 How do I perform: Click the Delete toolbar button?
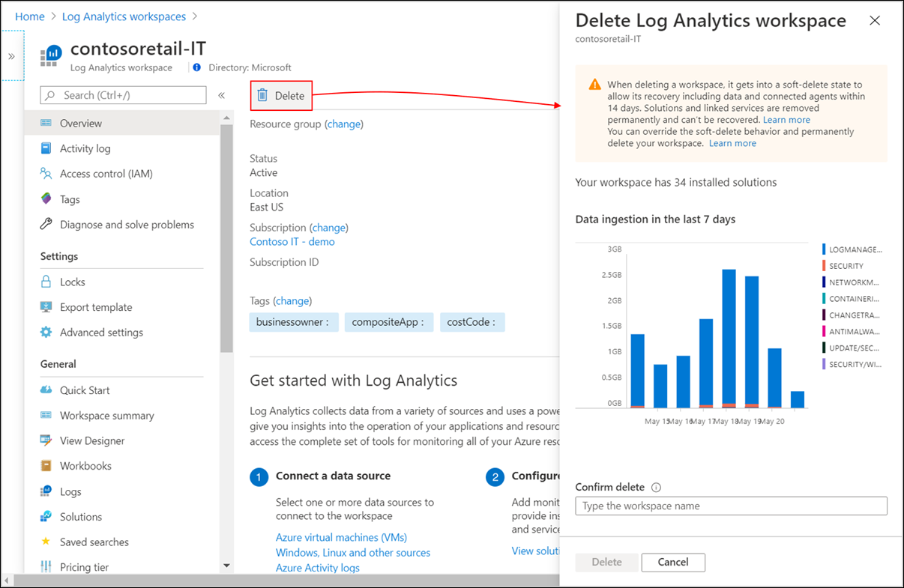[x=281, y=95]
